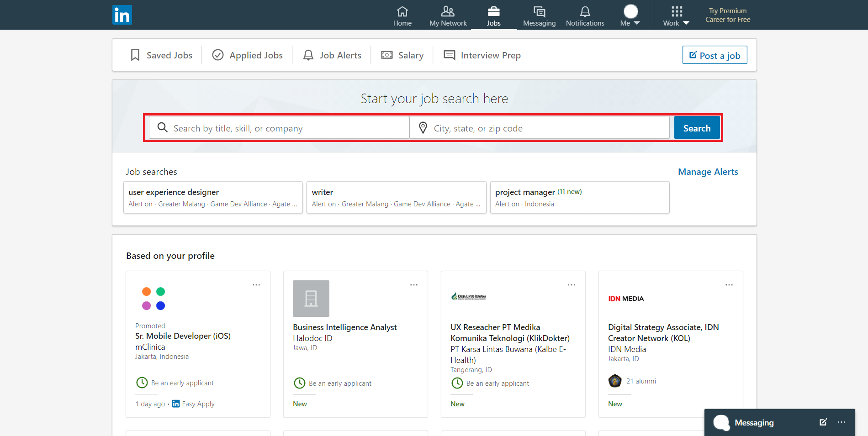Image resolution: width=868 pixels, height=436 pixels.
Task: Compose new message in Messaging bar
Action: click(823, 422)
